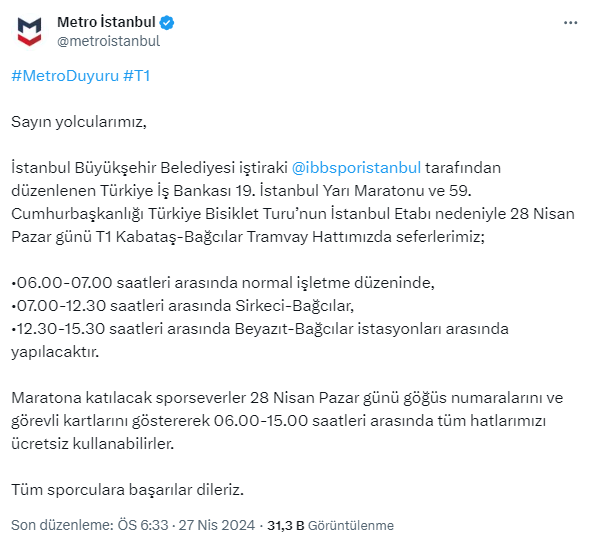The width and height of the screenshot is (593, 550).
Task: Open the Metro İstanbul profile name
Action: coord(106,22)
